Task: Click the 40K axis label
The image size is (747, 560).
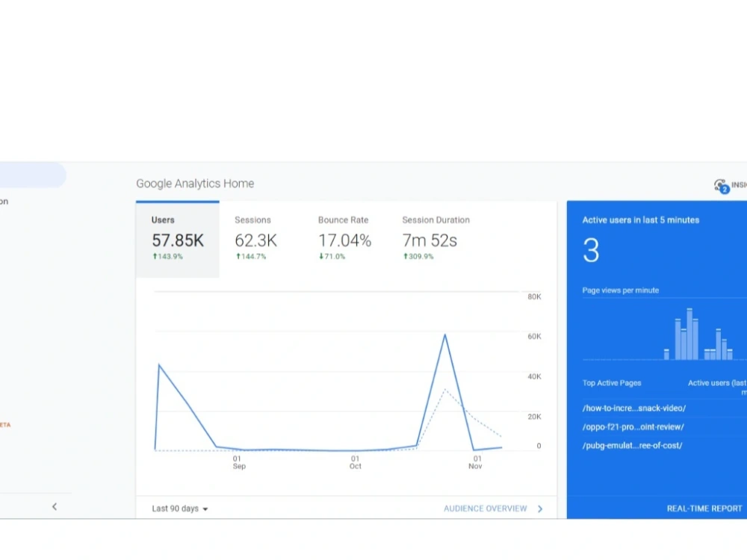Action: (x=534, y=376)
